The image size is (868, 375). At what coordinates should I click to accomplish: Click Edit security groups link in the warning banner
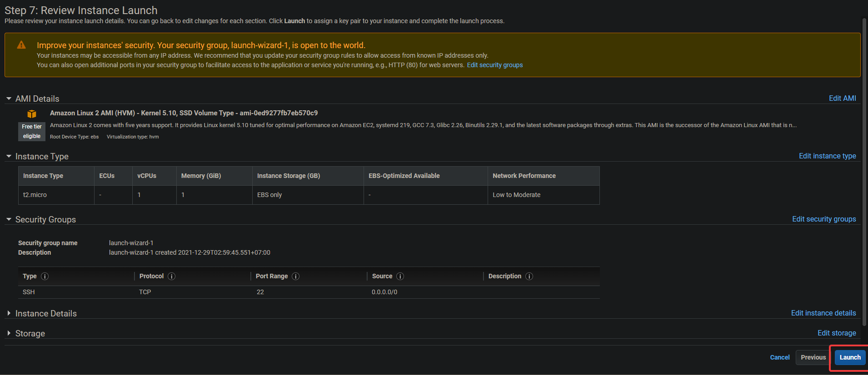(x=495, y=65)
